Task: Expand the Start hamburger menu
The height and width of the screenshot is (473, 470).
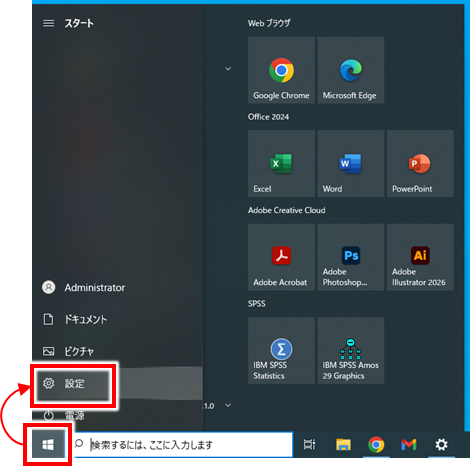Action: pos(49,23)
